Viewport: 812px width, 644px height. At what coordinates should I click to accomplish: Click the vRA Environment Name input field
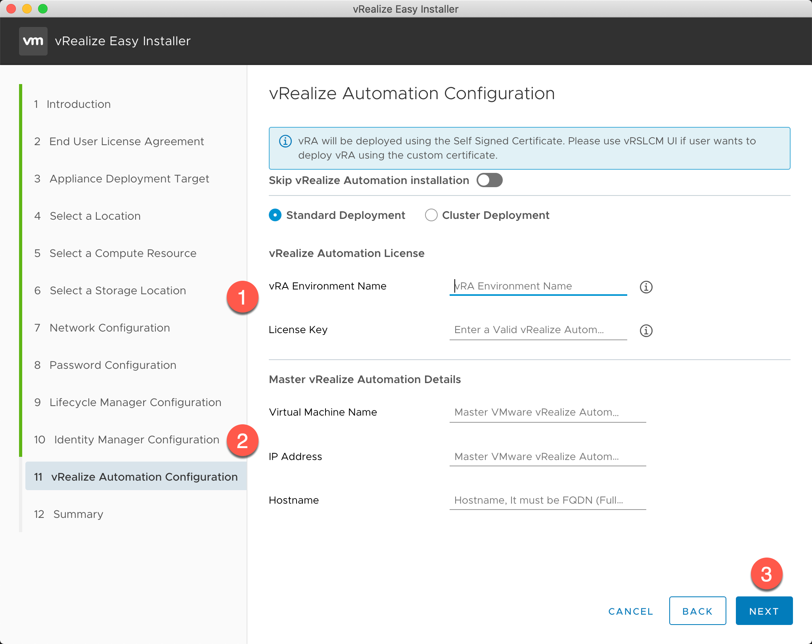pos(538,286)
